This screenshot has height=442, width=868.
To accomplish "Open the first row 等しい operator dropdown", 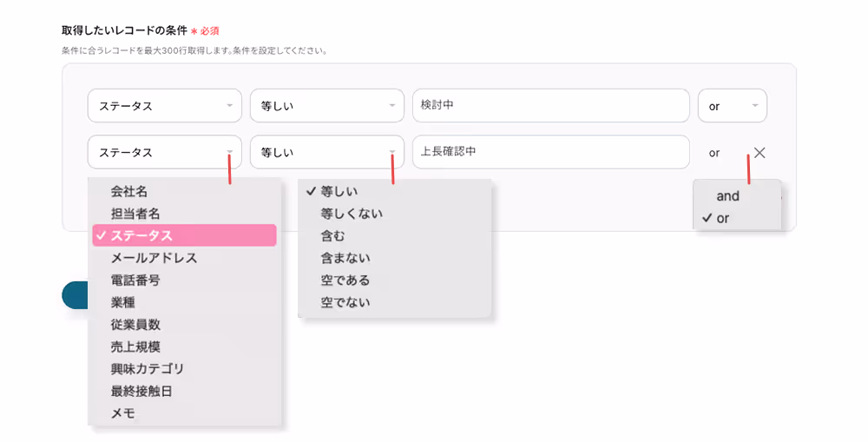I will [326, 106].
